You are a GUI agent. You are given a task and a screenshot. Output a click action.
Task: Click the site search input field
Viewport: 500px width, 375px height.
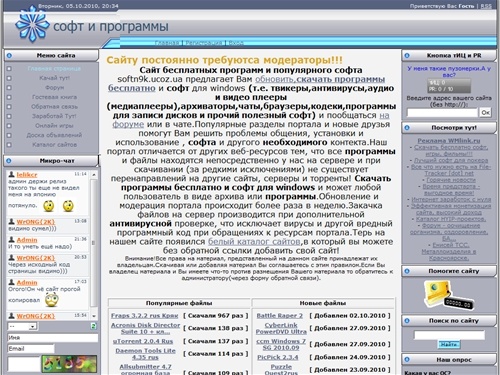(449, 335)
